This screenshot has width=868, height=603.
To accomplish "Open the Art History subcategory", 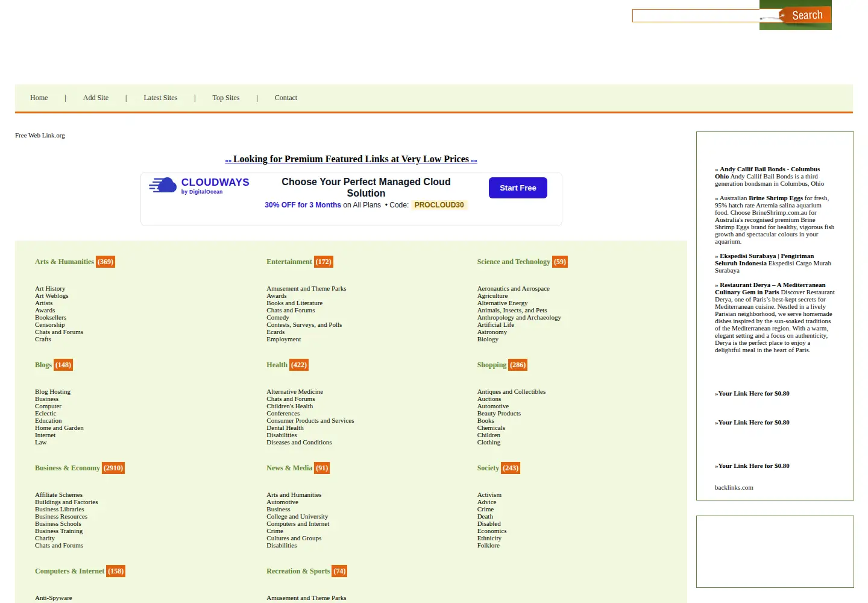I will point(50,289).
